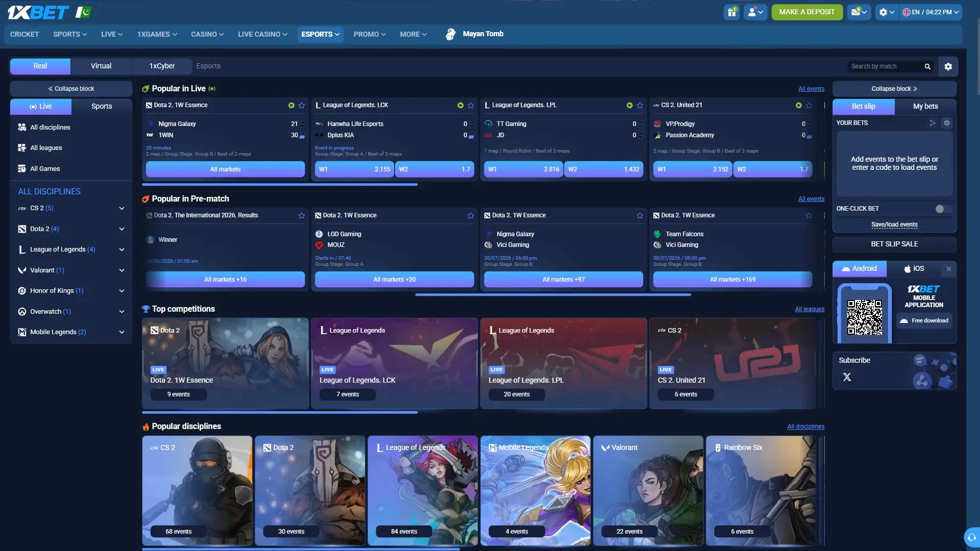The height and width of the screenshot is (551, 980).
Task: Open the CASINO menu
Action: pyautogui.click(x=207, y=34)
